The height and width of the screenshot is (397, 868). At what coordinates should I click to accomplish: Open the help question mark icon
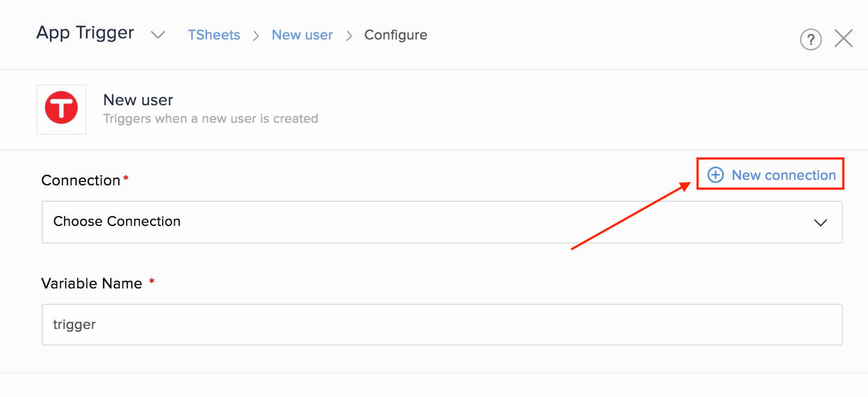[810, 39]
